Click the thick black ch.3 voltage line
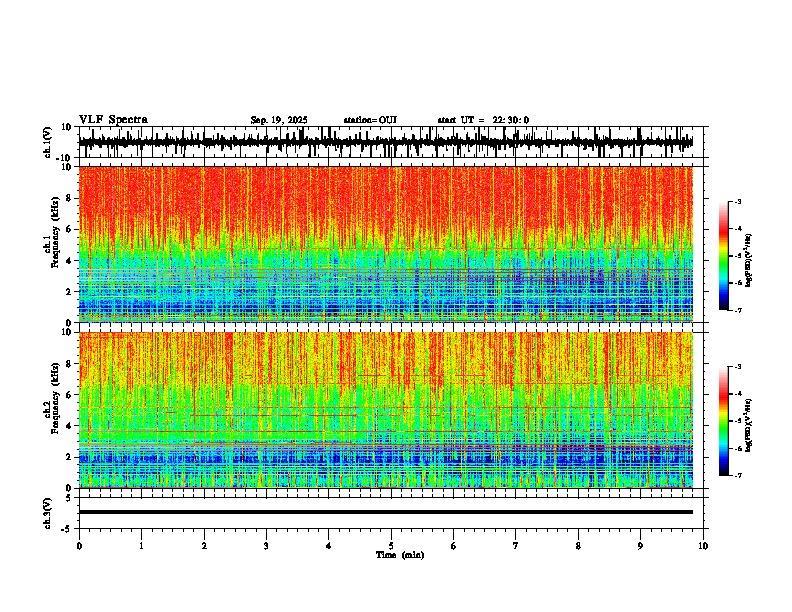Image resolution: width=792 pixels, height=612 pixels. (x=386, y=512)
